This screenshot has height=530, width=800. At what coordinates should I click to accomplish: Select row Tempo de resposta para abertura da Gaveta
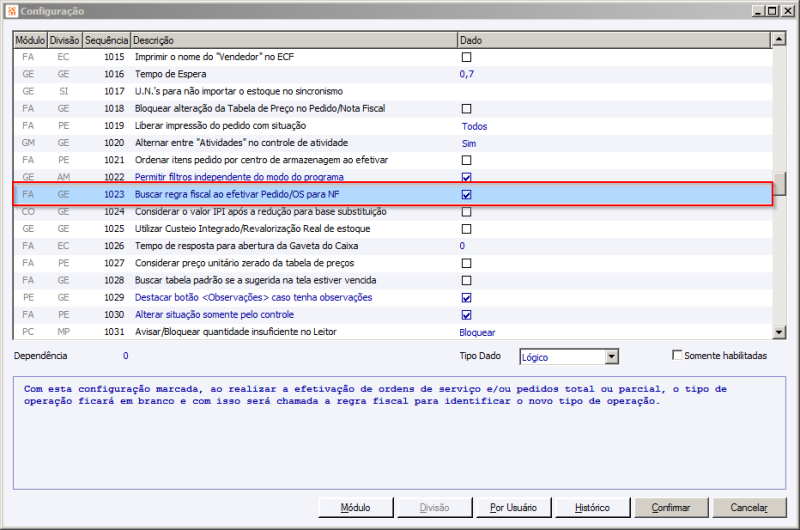point(392,246)
